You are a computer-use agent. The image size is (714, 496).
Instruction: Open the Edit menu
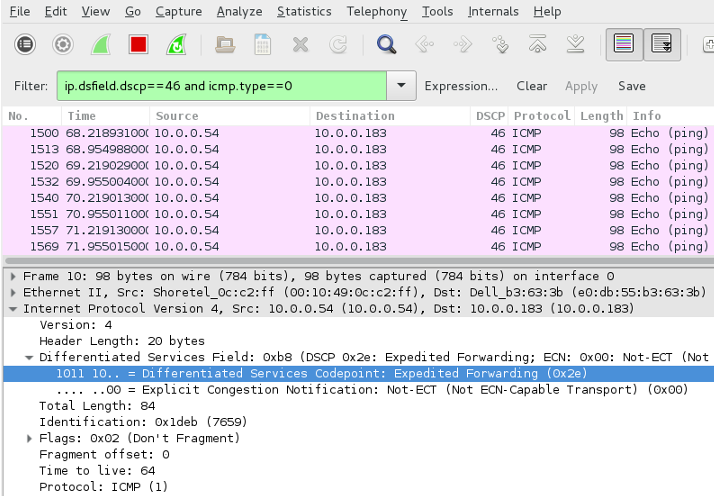[56, 11]
